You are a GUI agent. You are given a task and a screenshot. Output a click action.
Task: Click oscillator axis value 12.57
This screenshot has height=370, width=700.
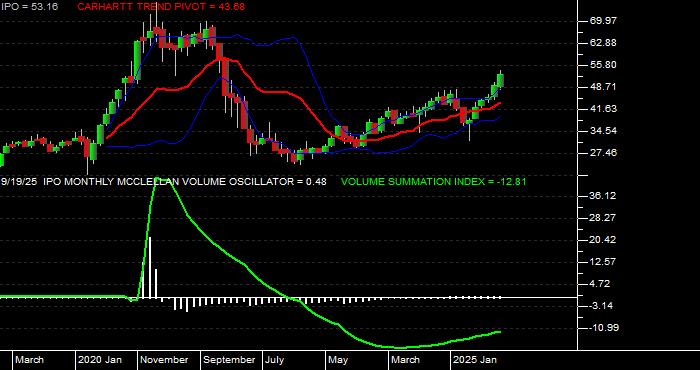(x=603, y=262)
